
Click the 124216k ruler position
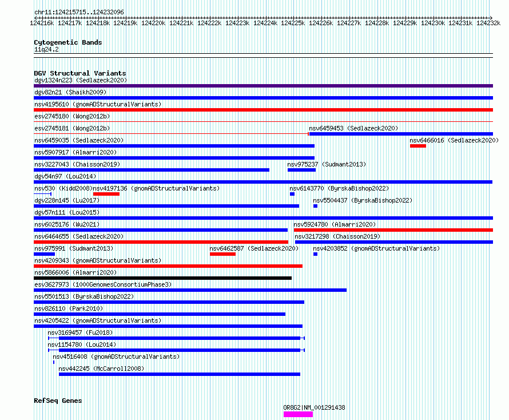coord(42,23)
